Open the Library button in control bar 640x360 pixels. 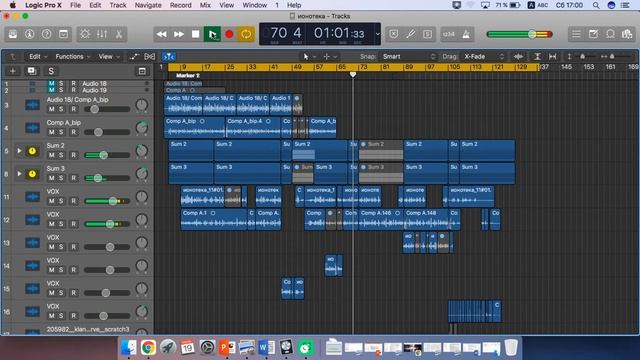click(x=13, y=34)
